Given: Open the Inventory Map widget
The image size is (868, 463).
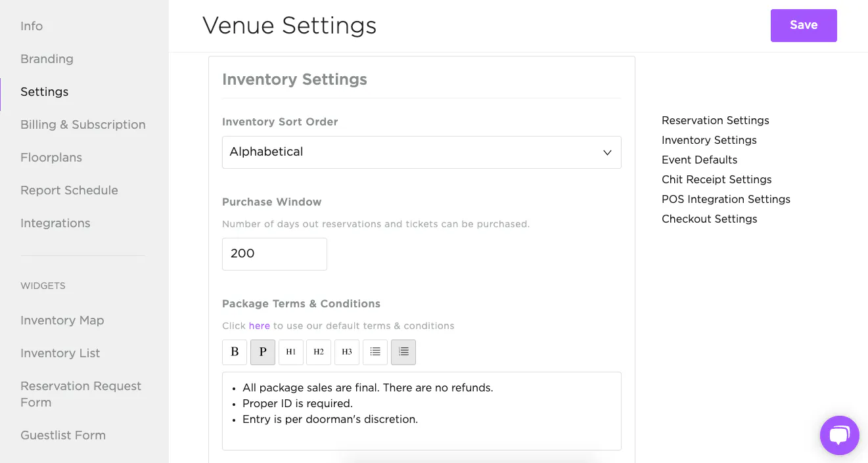Looking at the screenshot, I should tap(62, 320).
